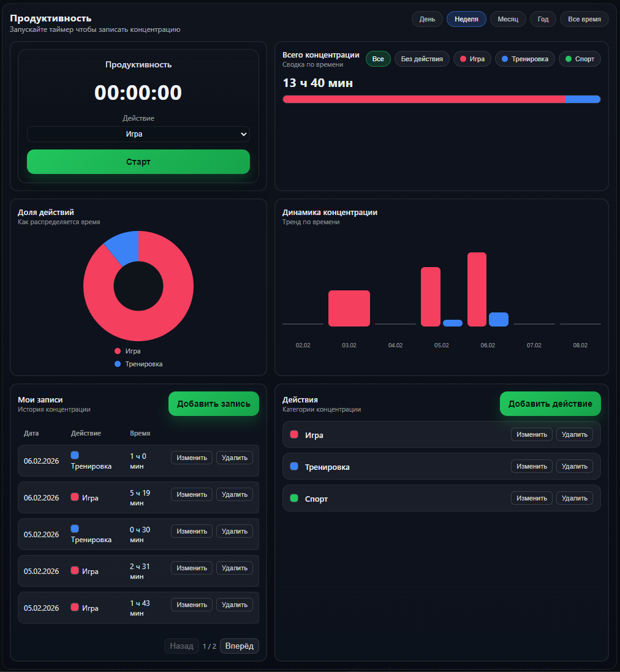Click the green dot icon beside Спорт filter
This screenshot has width=620, height=672.
[x=568, y=59]
